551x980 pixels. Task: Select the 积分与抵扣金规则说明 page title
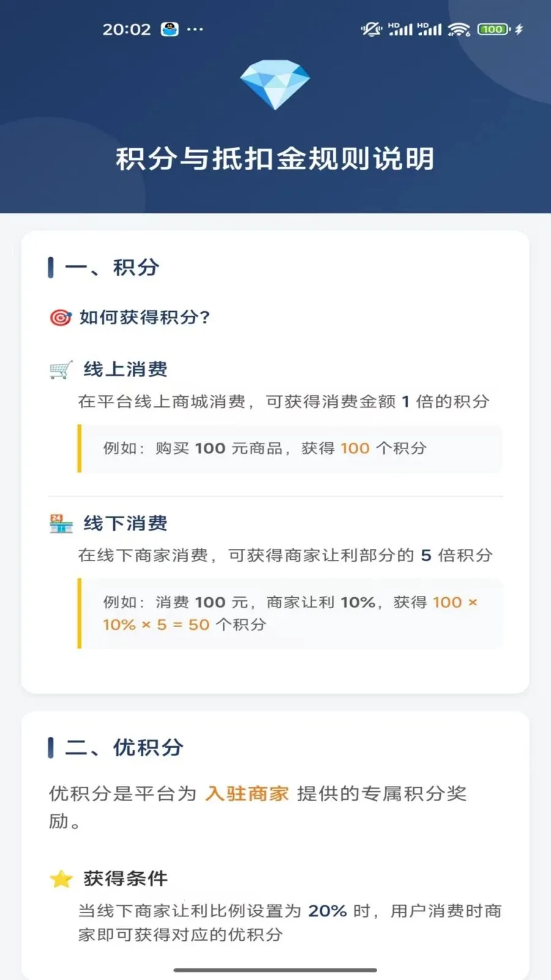point(275,159)
